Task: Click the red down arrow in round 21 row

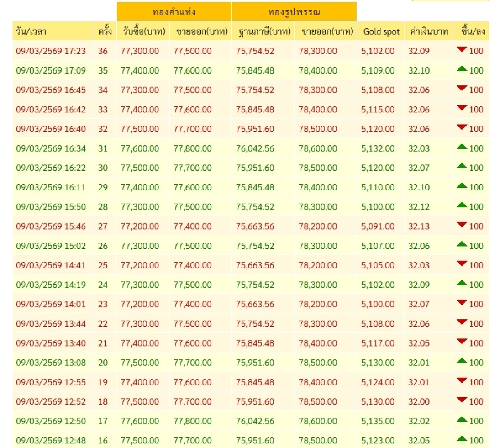Action: click(461, 342)
